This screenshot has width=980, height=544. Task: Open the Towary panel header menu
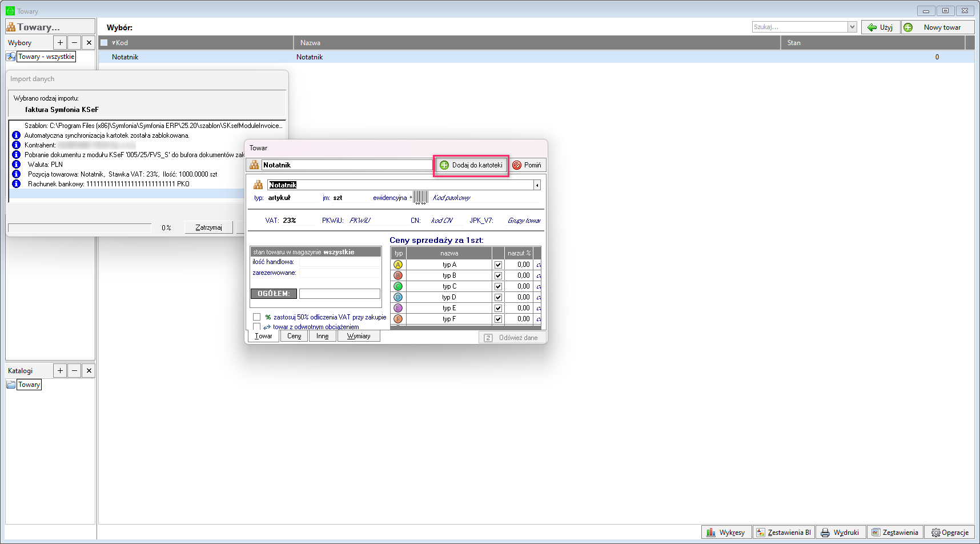pyautogui.click(x=50, y=27)
